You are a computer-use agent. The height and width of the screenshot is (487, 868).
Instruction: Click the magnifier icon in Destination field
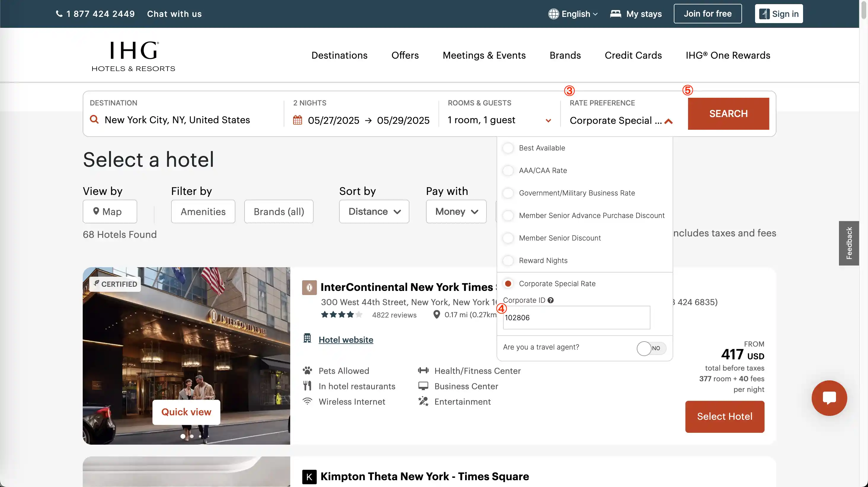click(x=94, y=120)
